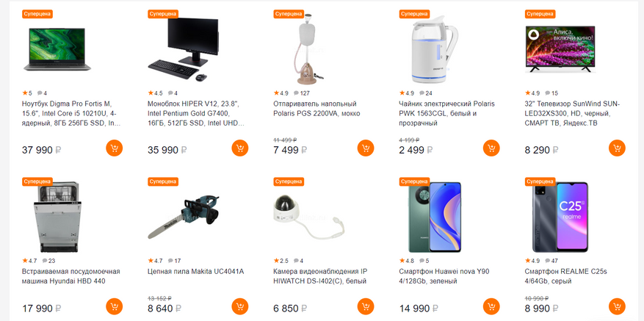The image size is (644, 321).
Task: Open Ноутбук Digma Pro Fortis M title link
Action: [x=71, y=113]
